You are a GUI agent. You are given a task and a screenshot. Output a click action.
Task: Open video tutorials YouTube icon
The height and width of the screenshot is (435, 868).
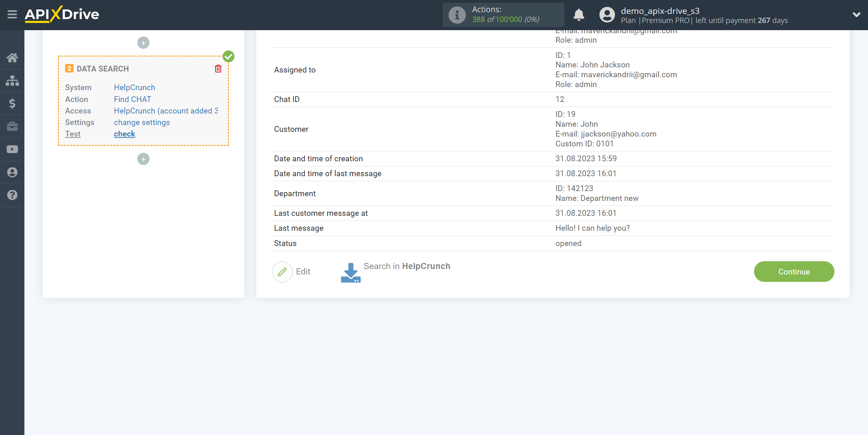pos(12,149)
